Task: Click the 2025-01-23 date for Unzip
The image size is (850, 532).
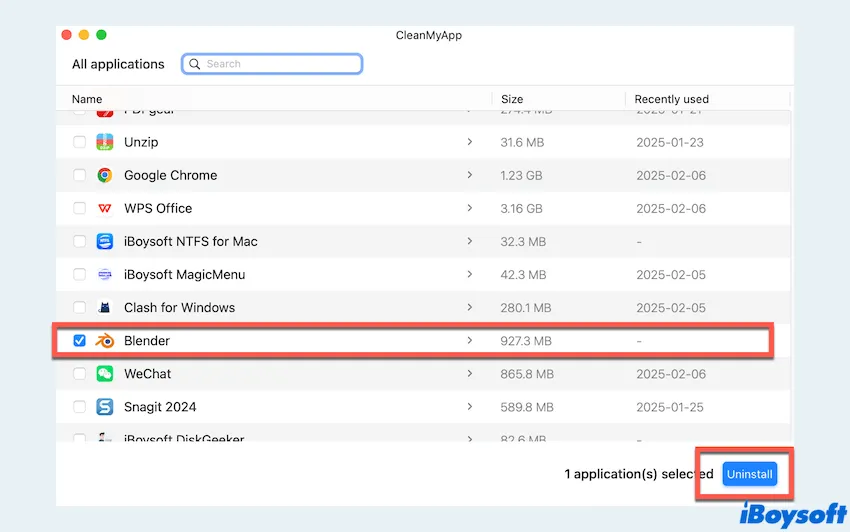Action: (x=670, y=143)
